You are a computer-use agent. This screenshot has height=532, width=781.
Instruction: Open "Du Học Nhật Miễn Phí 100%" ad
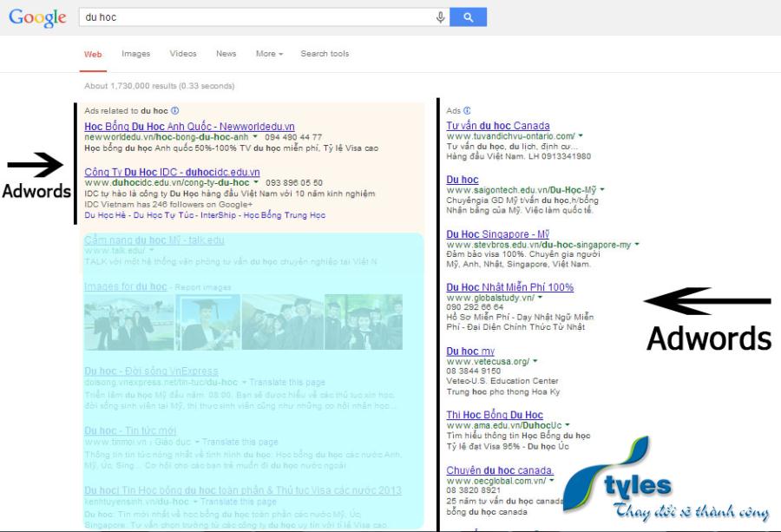pos(510,287)
